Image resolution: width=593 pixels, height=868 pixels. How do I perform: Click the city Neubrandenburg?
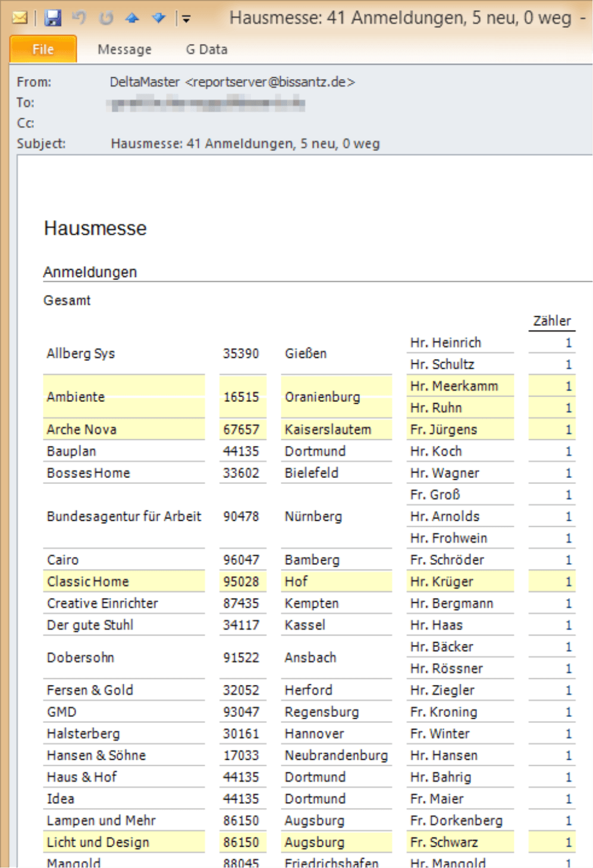pos(336,755)
